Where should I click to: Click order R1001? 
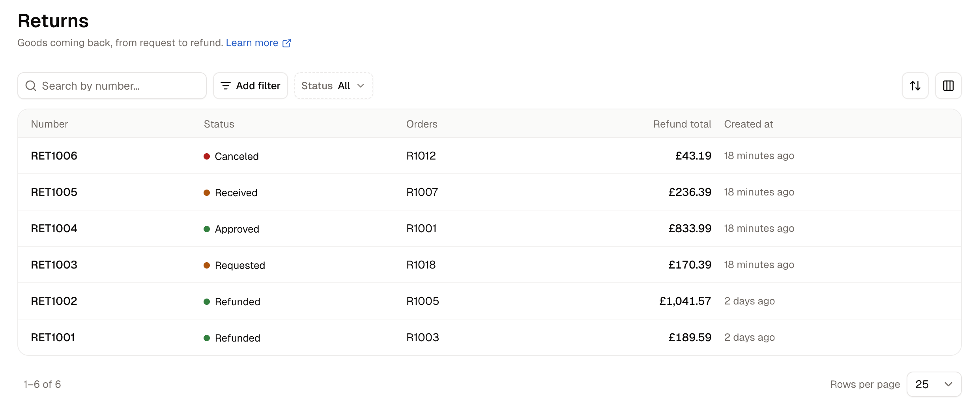click(x=421, y=228)
